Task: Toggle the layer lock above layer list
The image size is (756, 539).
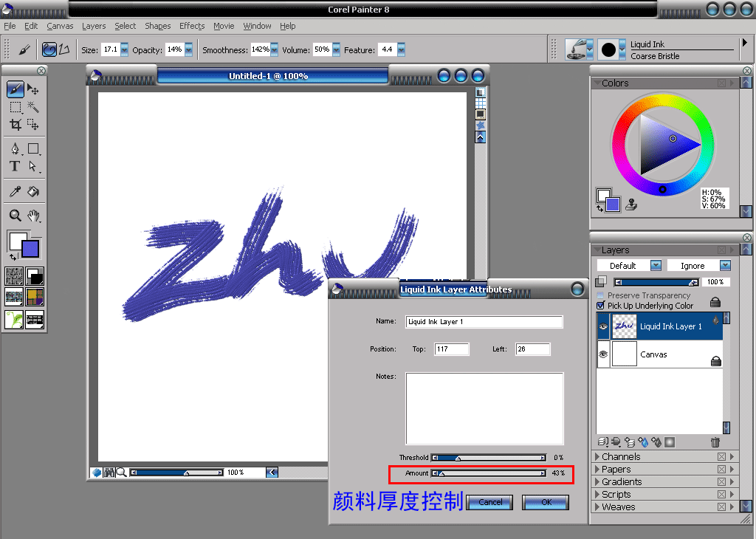Action: pos(715,302)
